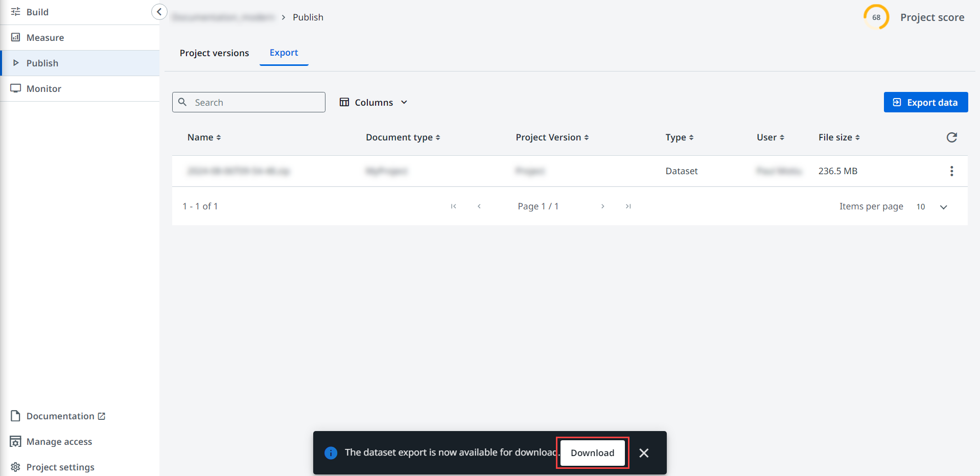Open Measure in the sidebar

coord(45,38)
